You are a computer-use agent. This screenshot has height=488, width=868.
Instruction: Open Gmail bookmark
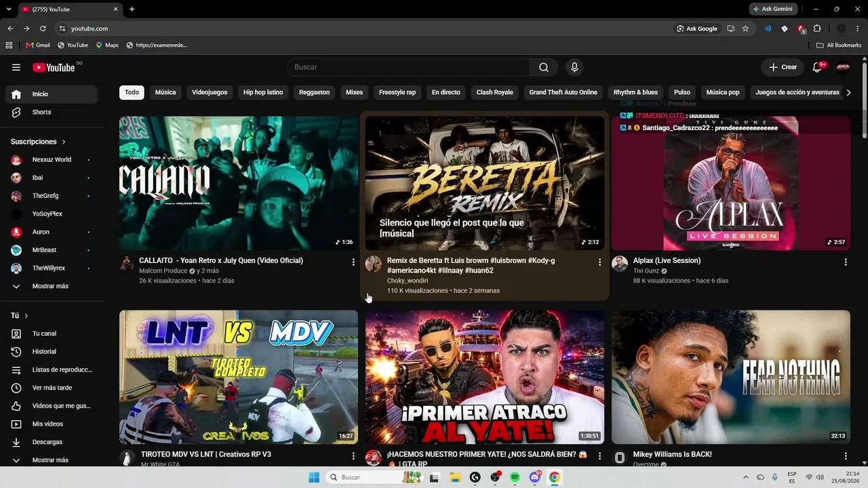(38, 45)
